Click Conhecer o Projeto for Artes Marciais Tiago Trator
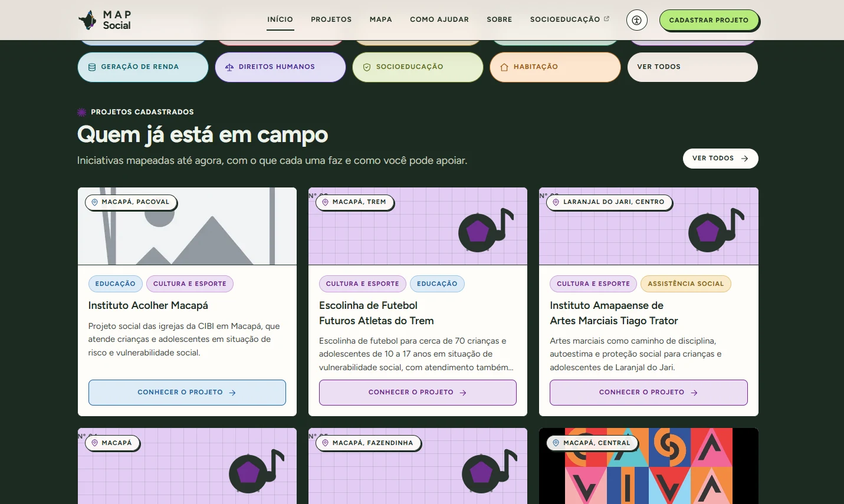This screenshot has width=844, height=504. [649, 393]
